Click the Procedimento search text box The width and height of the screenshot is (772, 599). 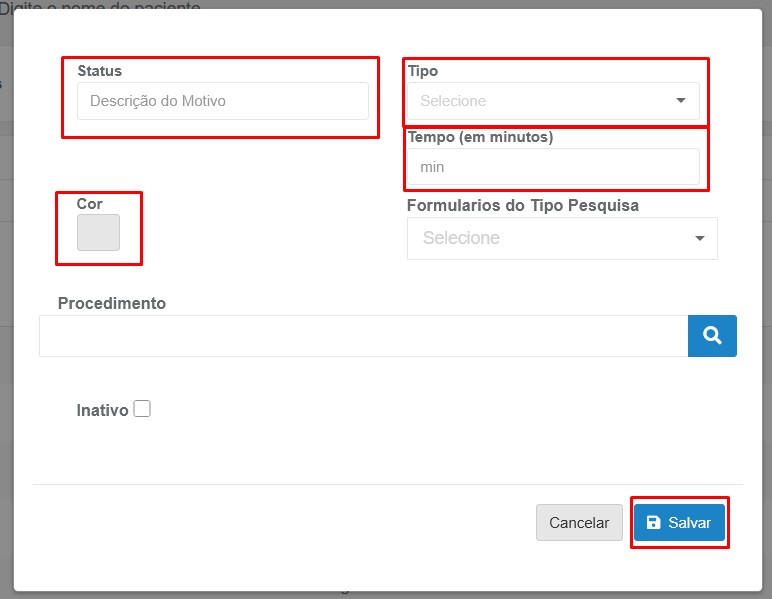coord(363,336)
